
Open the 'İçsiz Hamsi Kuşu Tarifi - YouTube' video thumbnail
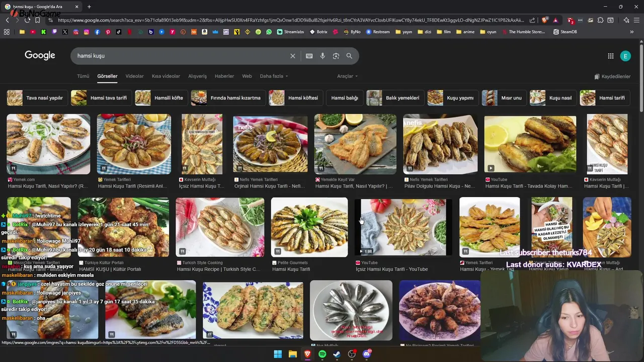click(404, 227)
